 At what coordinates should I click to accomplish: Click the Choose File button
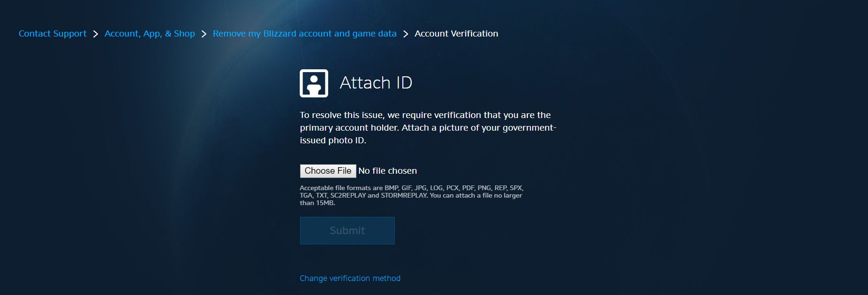tap(328, 171)
